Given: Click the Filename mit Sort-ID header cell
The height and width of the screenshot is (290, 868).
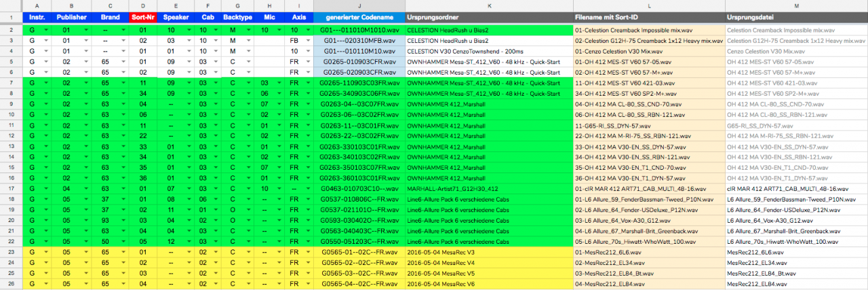Looking at the screenshot, I should (648, 17).
